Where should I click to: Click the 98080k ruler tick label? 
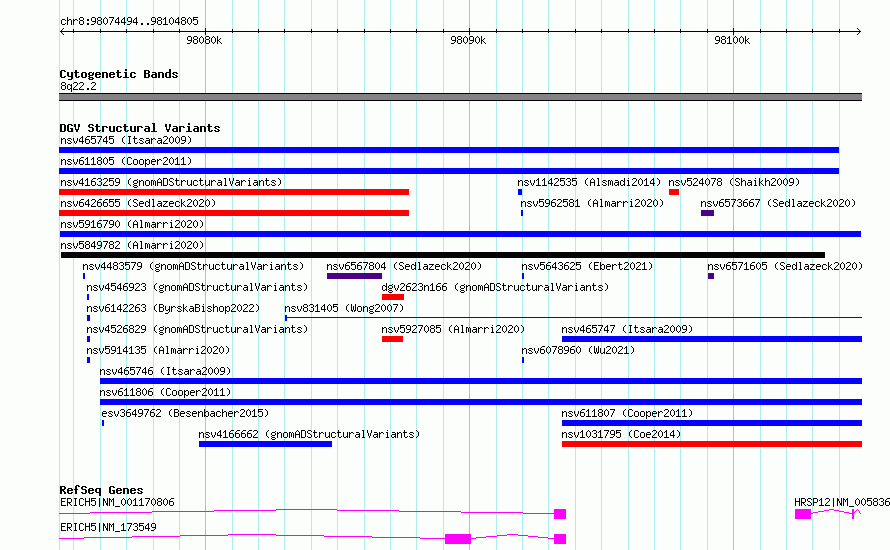tap(204, 40)
